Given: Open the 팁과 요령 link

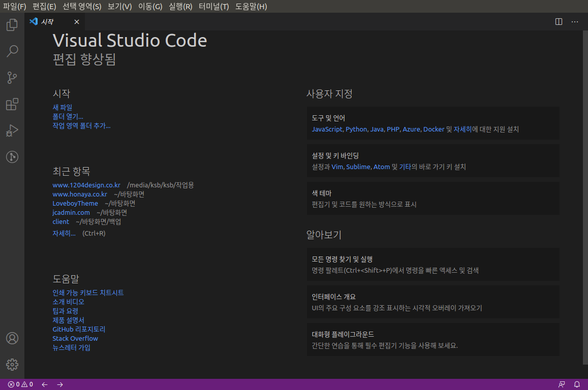Looking at the screenshot, I should point(65,311).
